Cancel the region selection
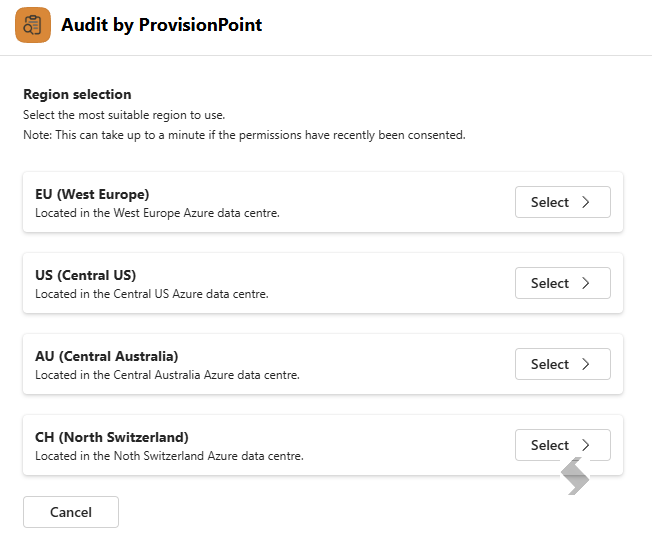This screenshot has width=652, height=545. click(71, 512)
